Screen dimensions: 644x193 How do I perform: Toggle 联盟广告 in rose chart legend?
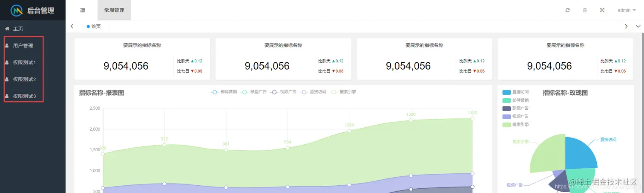coord(515,108)
